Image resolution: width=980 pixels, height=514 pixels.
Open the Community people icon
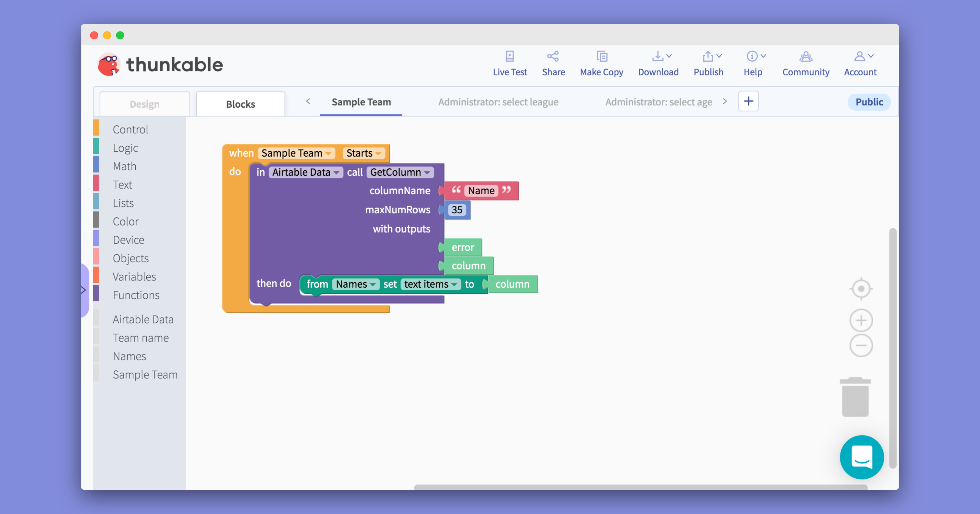pyautogui.click(x=806, y=56)
